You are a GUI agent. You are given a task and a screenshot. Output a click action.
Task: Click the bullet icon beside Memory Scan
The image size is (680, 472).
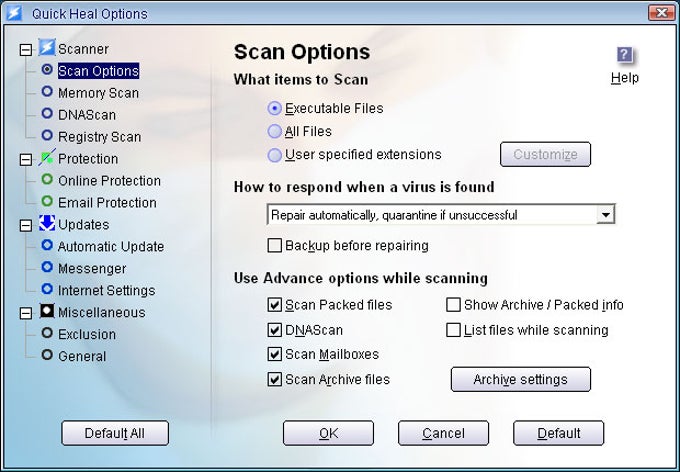coord(47,92)
